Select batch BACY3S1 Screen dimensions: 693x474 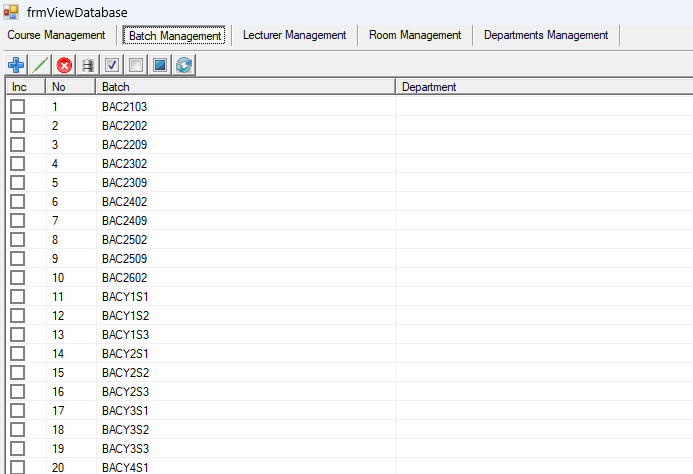[x=246, y=411]
